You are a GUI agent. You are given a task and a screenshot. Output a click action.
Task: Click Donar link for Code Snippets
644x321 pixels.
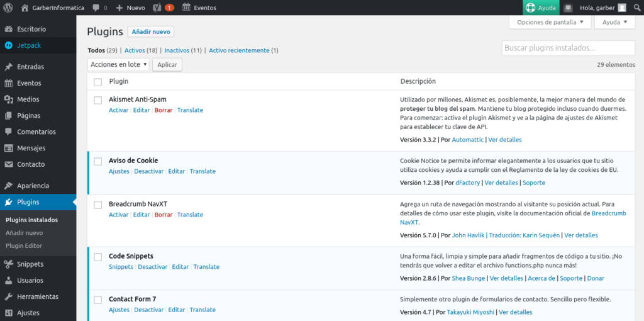pyautogui.click(x=596, y=278)
